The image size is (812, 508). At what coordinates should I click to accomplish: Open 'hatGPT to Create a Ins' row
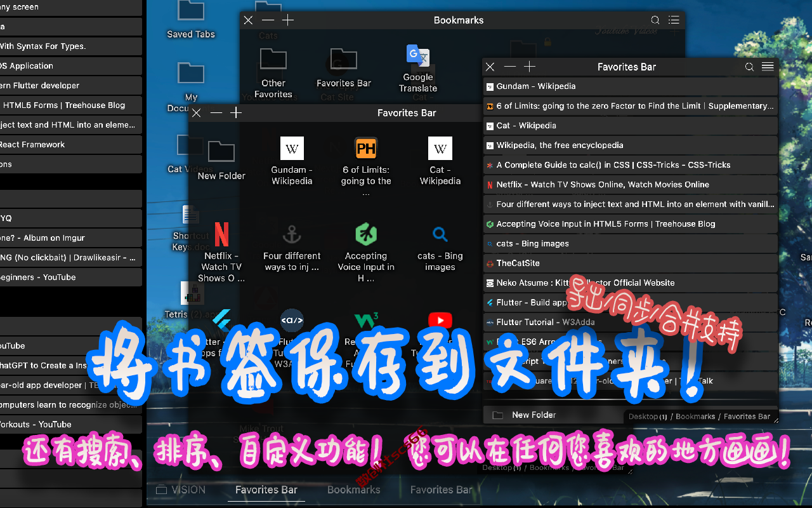click(70, 366)
